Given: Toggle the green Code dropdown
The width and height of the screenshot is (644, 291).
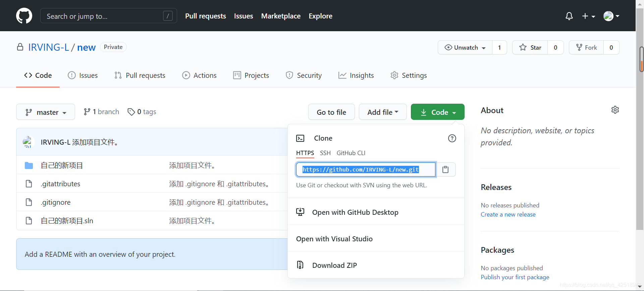Looking at the screenshot, I should (438, 112).
